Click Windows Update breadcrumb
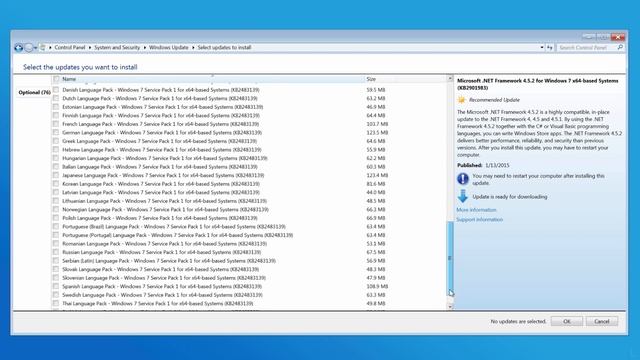This screenshot has height=360, width=640. (169, 48)
